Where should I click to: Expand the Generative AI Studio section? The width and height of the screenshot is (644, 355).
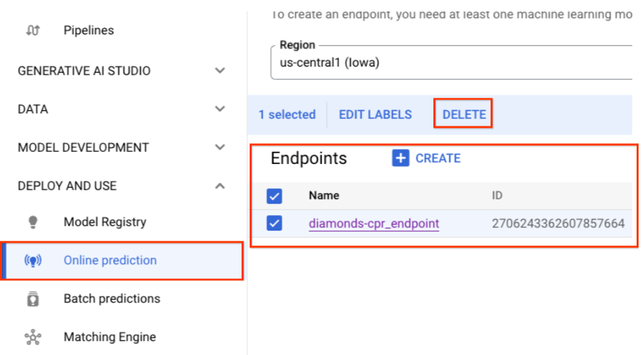(219, 71)
